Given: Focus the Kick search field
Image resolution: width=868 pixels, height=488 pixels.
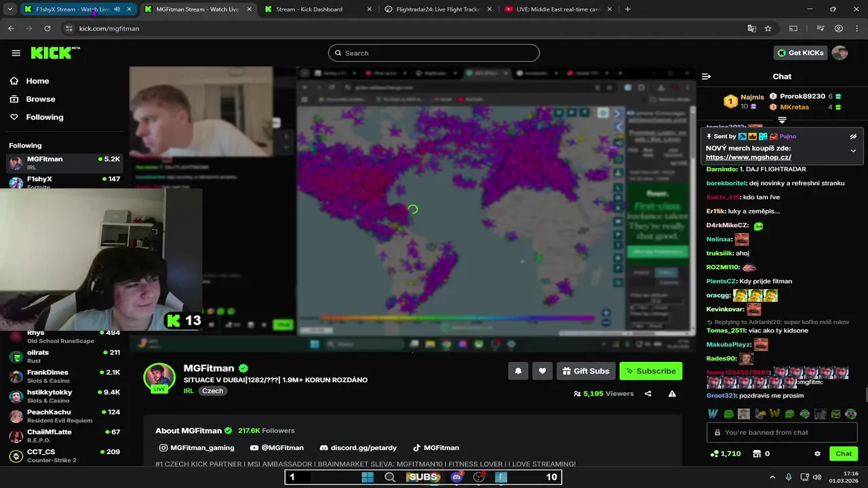Looking at the screenshot, I should coord(434,53).
